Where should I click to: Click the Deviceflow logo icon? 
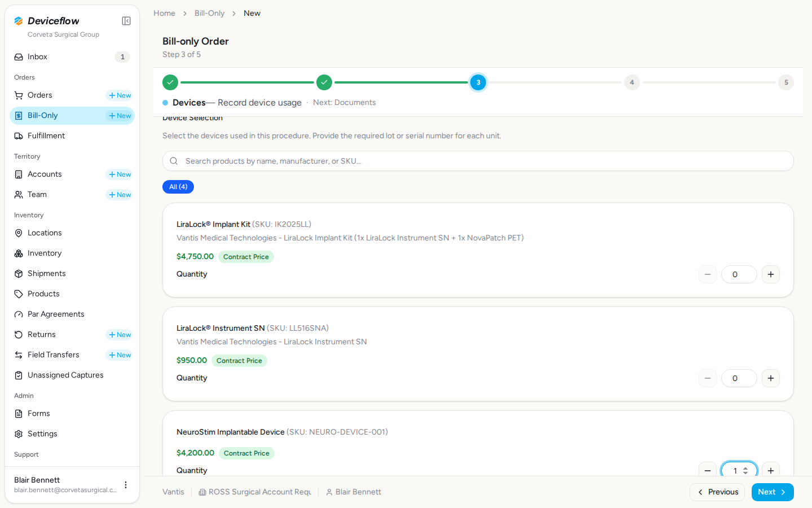19,21
